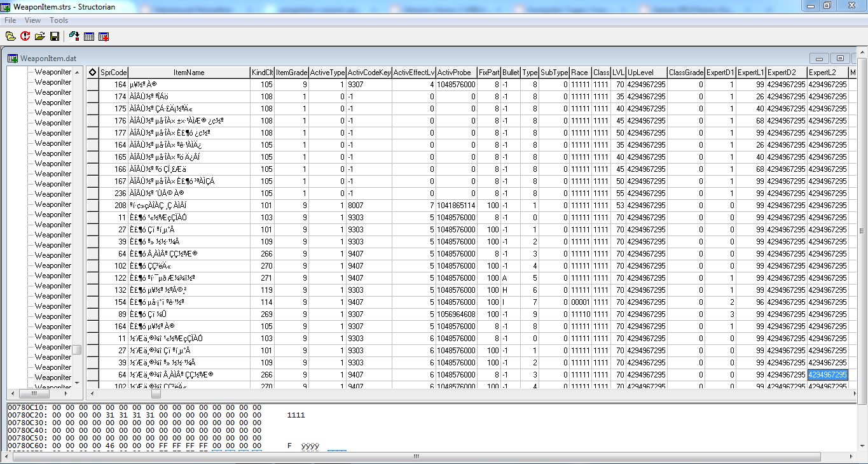868x464 pixels.
Task: Click the ActiveType column header
Action: 327,73
